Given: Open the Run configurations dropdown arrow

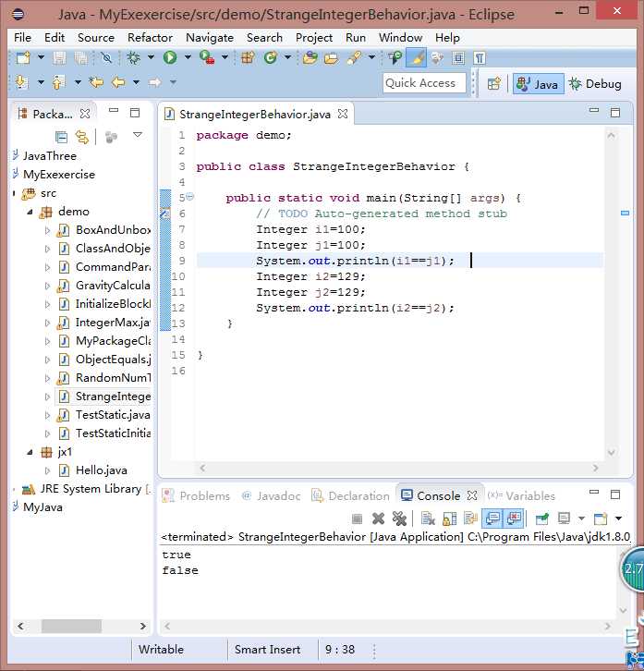Looking at the screenshot, I should [188, 57].
